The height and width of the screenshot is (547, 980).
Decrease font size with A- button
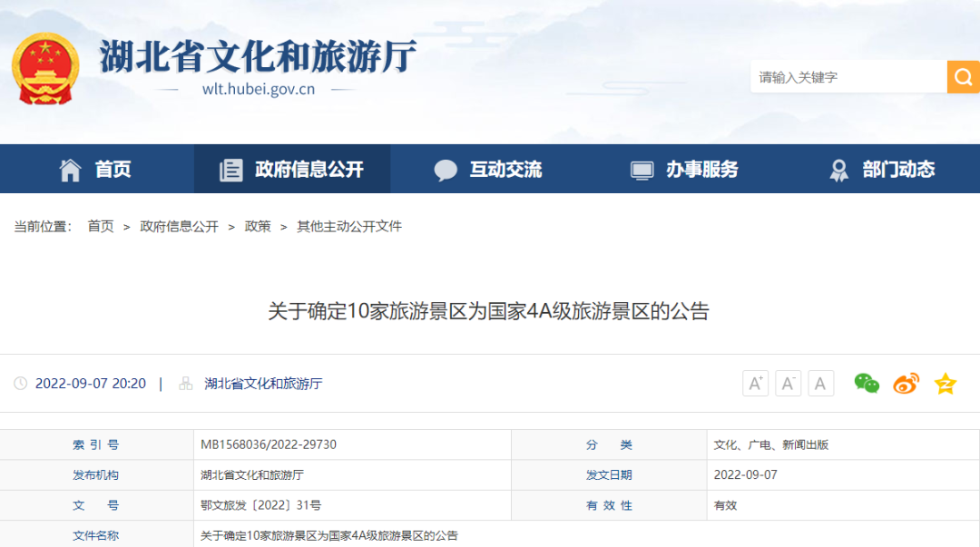(788, 384)
